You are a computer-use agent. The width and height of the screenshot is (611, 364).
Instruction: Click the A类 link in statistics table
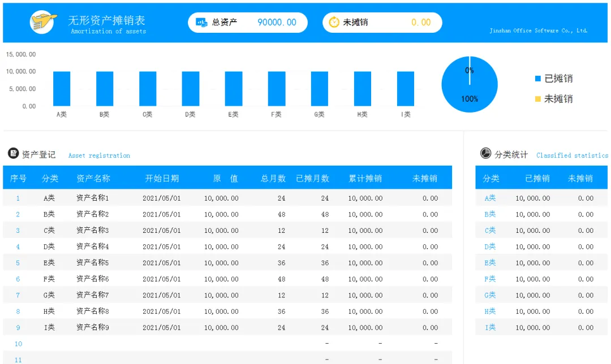click(490, 198)
